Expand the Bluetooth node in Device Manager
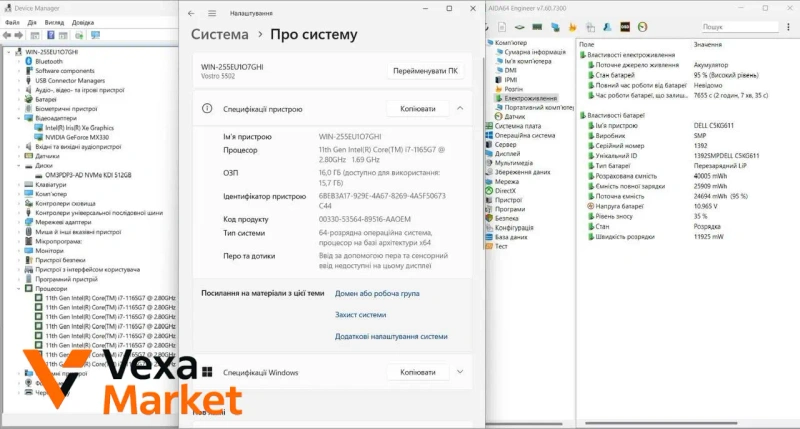The height and width of the screenshot is (429, 800). pos(19,61)
